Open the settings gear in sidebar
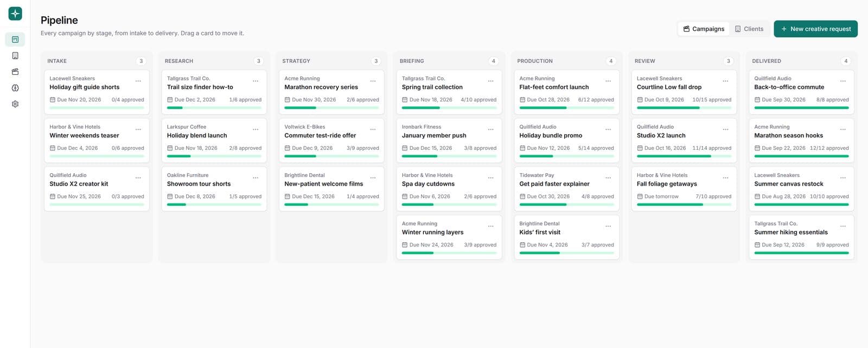The image size is (868, 348). tap(15, 104)
